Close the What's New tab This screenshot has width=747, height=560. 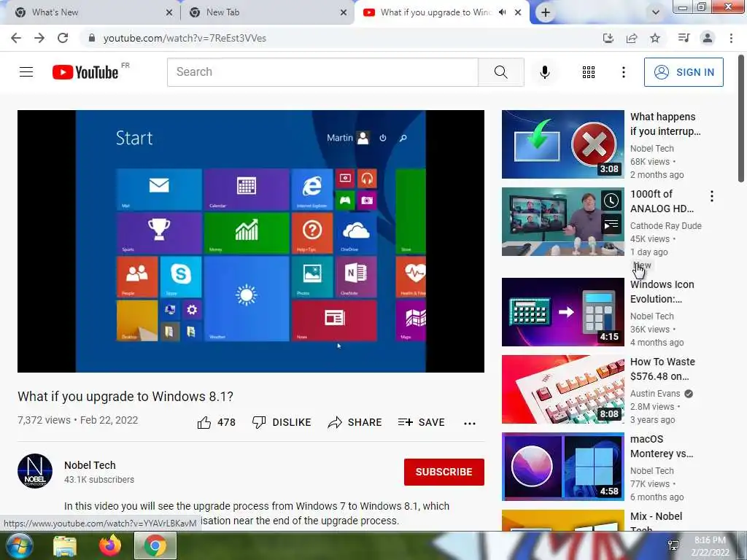click(169, 12)
